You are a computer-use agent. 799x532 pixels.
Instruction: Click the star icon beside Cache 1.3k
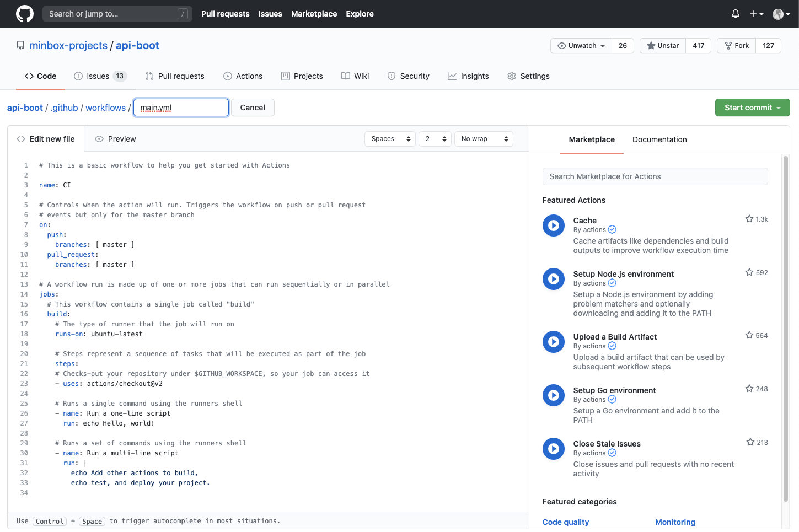(x=749, y=219)
